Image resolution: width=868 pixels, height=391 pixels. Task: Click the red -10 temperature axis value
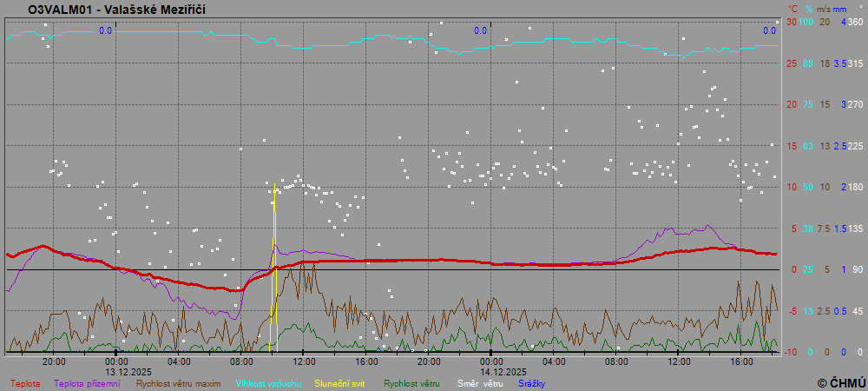click(790, 352)
